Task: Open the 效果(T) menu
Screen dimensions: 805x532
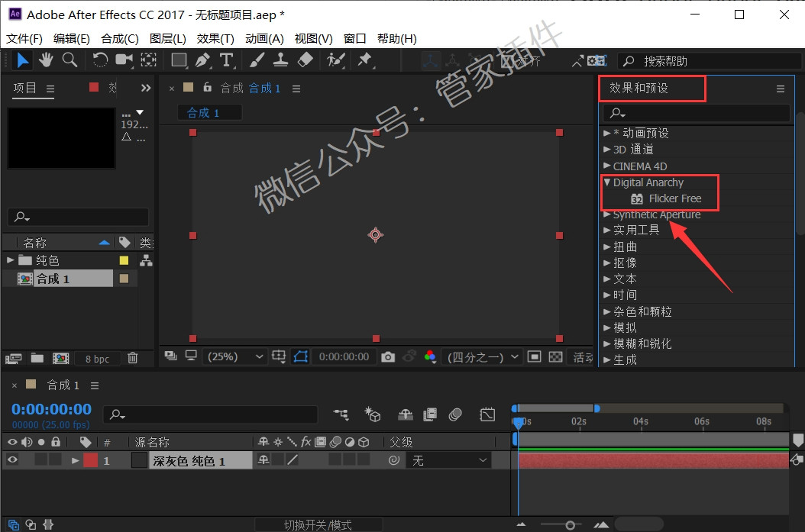Action: coord(215,38)
